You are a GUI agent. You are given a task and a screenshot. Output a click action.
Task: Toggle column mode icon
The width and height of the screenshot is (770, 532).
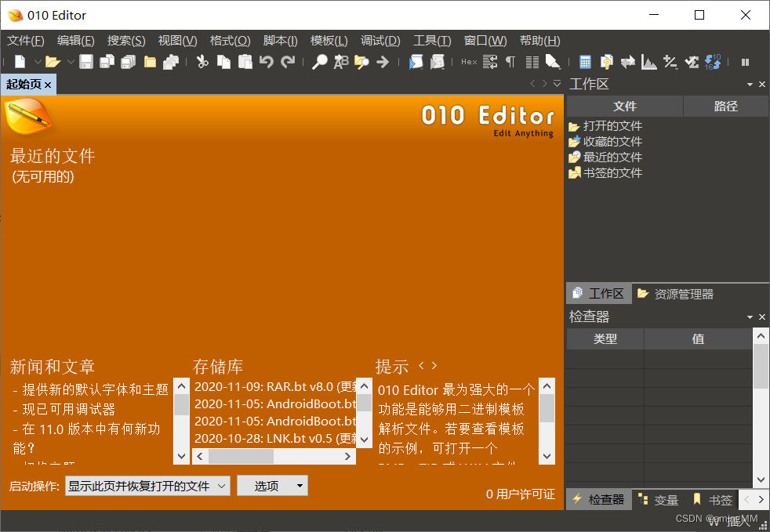click(532, 62)
